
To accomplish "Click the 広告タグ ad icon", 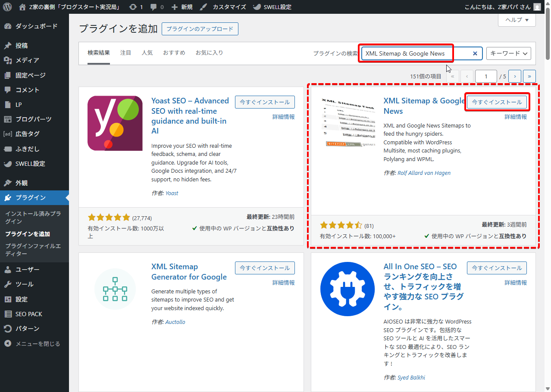I will pyautogui.click(x=8, y=134).
